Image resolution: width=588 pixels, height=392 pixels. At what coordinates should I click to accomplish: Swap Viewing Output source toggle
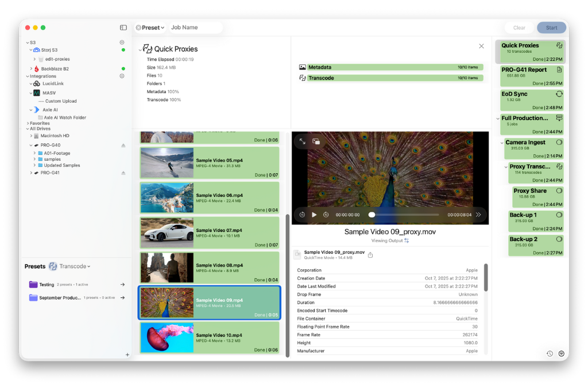(407, 240)
